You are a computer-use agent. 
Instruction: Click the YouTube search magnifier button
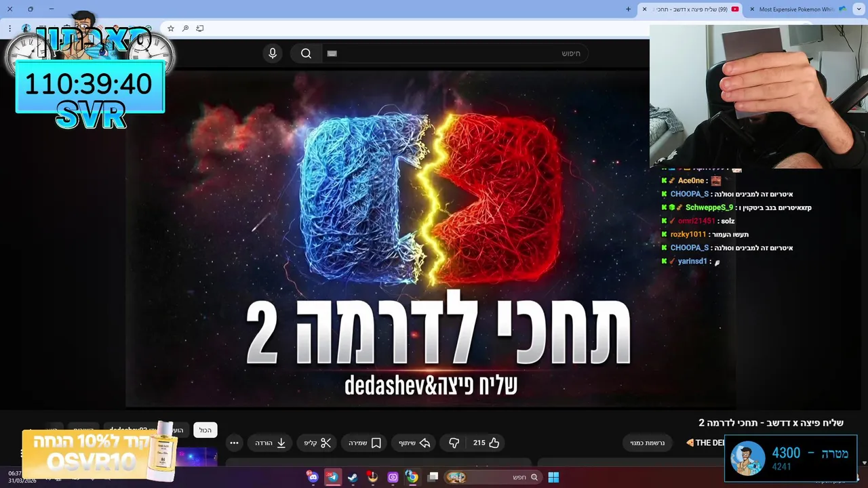coord(306,54)
